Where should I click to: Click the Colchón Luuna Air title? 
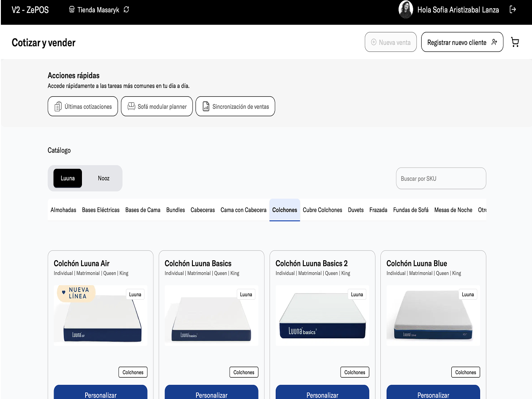pos(82,263)
